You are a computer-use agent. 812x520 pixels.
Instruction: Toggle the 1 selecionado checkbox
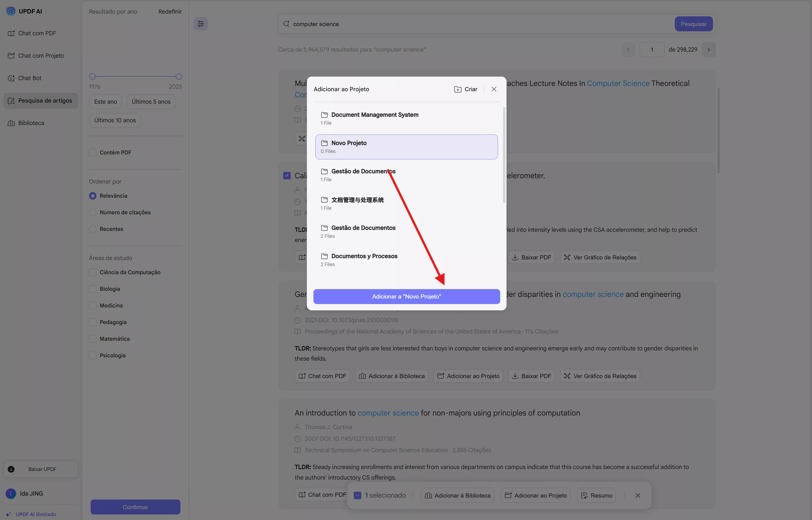(x=358, y=495)
